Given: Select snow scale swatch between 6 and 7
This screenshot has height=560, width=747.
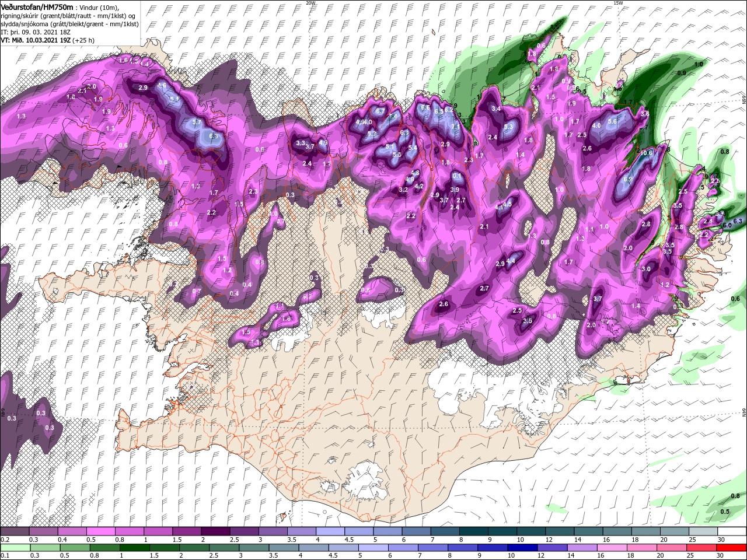Looking at the screenshot, I should click(x=416, y=531).
